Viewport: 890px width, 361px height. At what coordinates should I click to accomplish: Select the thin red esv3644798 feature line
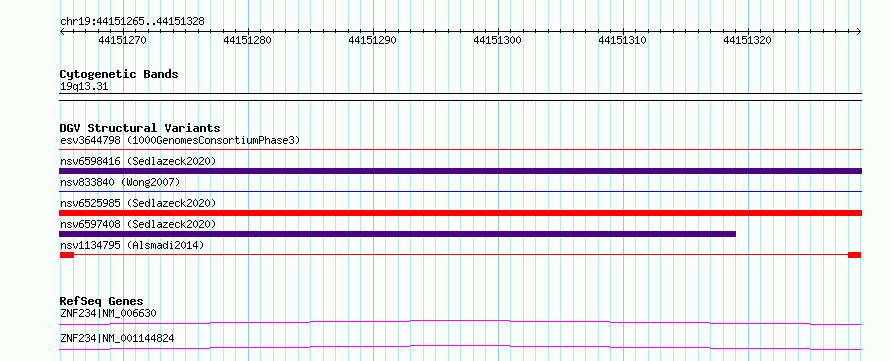tap(460, 150)
